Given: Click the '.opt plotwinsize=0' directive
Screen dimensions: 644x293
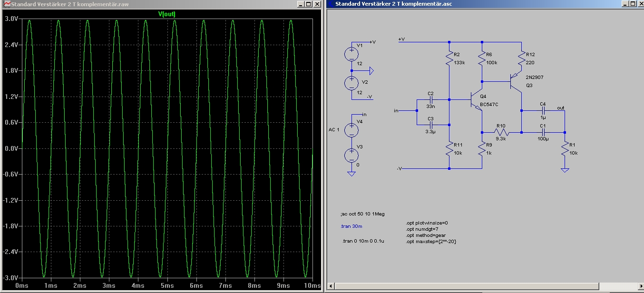Looking at the screenshot, I should tap(427, 223).
